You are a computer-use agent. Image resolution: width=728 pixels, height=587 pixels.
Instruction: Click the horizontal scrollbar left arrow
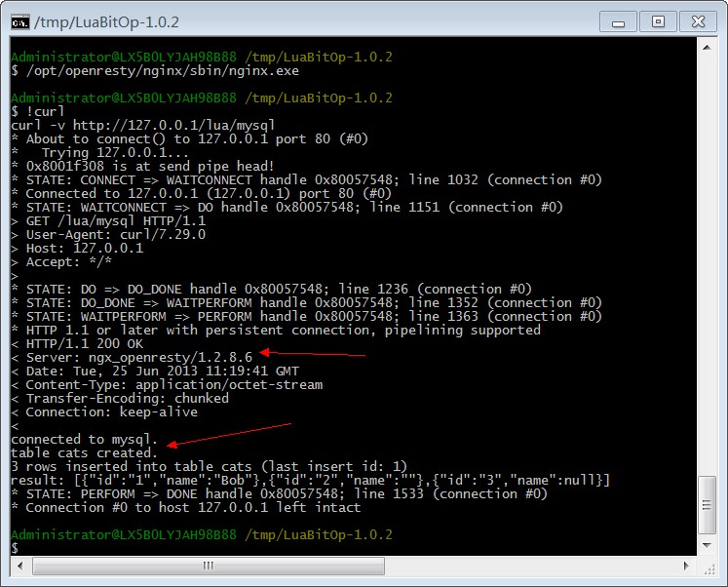pyautogui.click(x=19, y=566)
